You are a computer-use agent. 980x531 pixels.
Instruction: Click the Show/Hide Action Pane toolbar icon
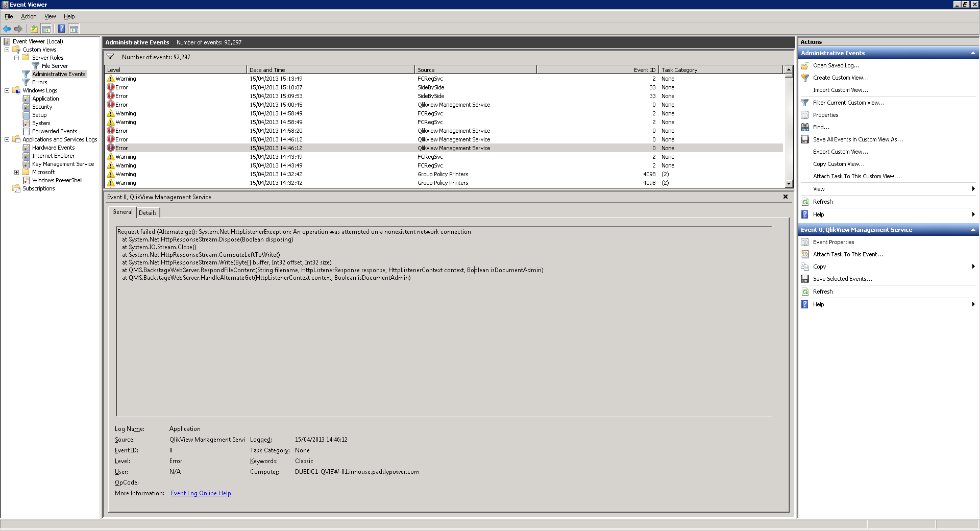pos(74,29)
